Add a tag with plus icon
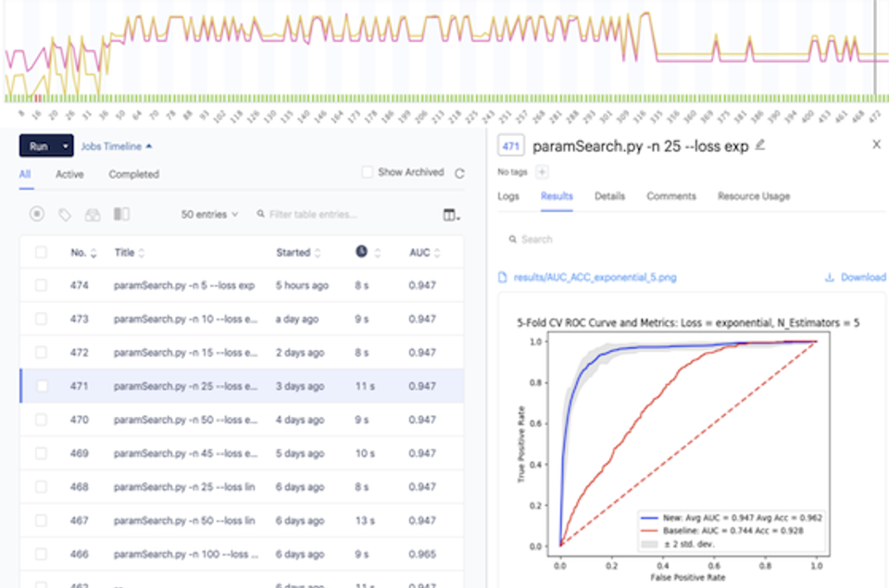 pos(542,172)
